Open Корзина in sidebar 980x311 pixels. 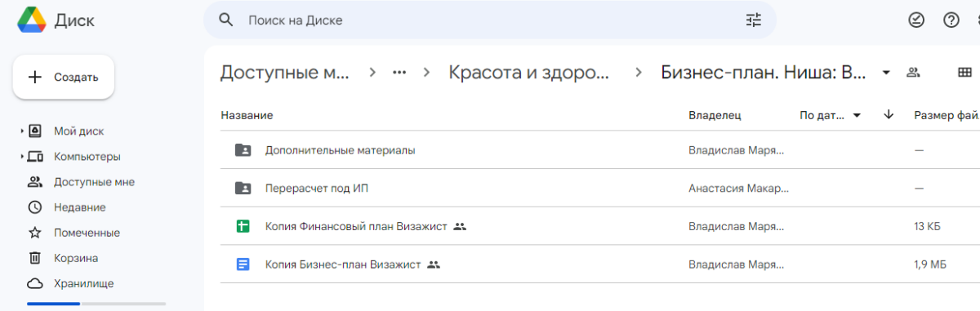click(x=76, y=258)
